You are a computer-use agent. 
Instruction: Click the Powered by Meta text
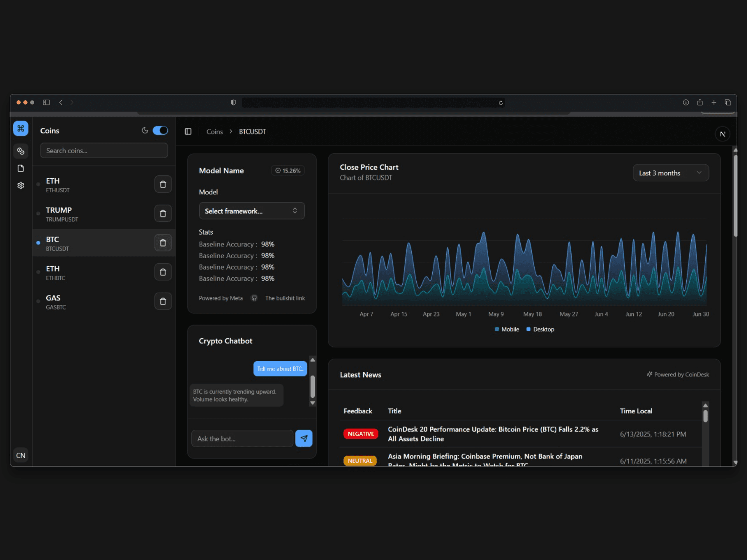pyautogui.click(x=221, y=298)
